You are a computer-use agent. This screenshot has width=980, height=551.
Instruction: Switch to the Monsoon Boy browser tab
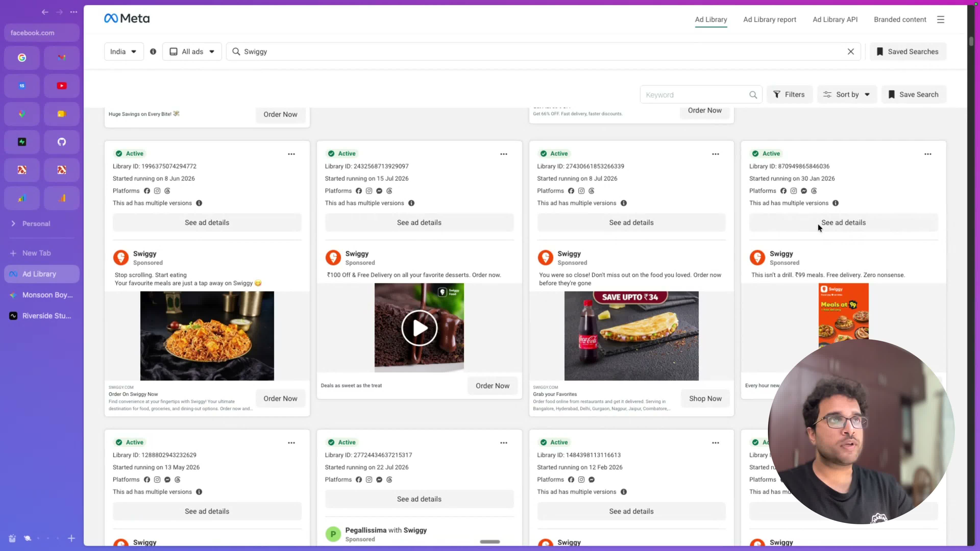[42, 295]
